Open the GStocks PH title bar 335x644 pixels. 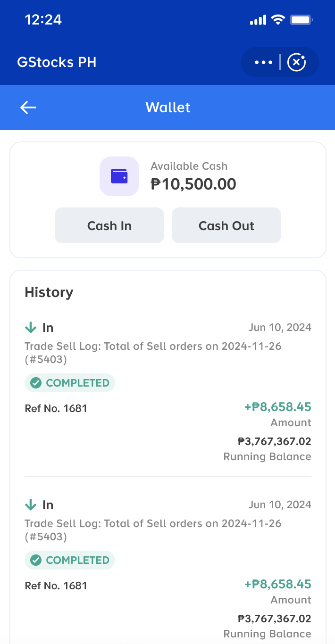pos(57,62)
